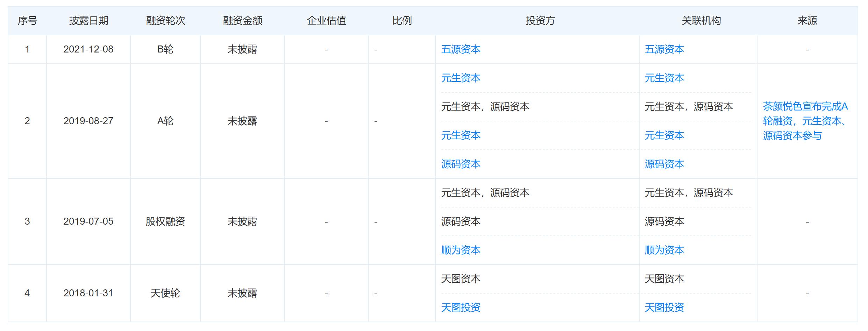868x331 pixels.
Task: Select the 2021-12-08 date cell
Action: click(x=88, y=49)
